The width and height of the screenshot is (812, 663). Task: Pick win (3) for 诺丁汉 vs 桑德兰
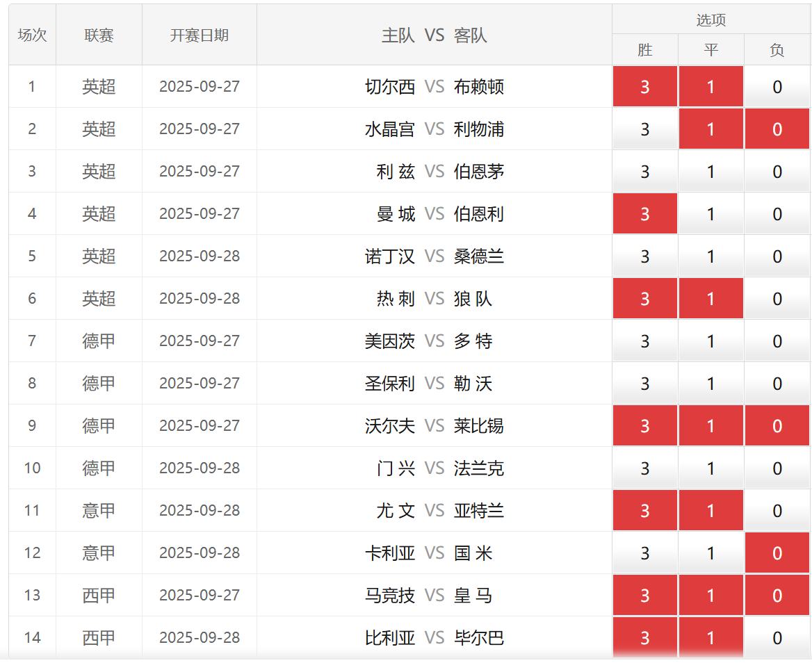coord(644,256)
